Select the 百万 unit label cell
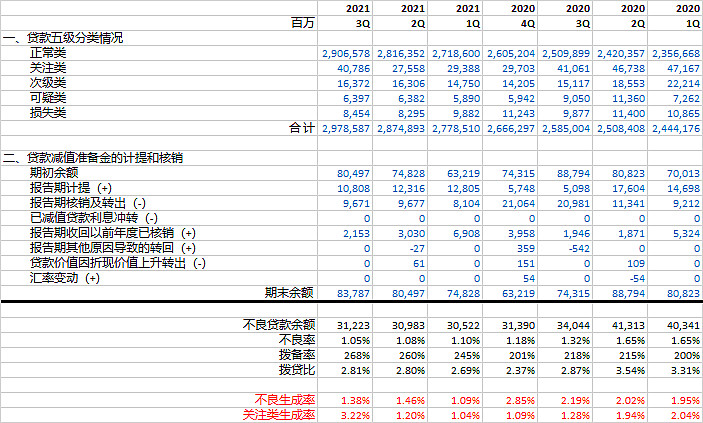703x423 pixels. (x=303, y=23)
